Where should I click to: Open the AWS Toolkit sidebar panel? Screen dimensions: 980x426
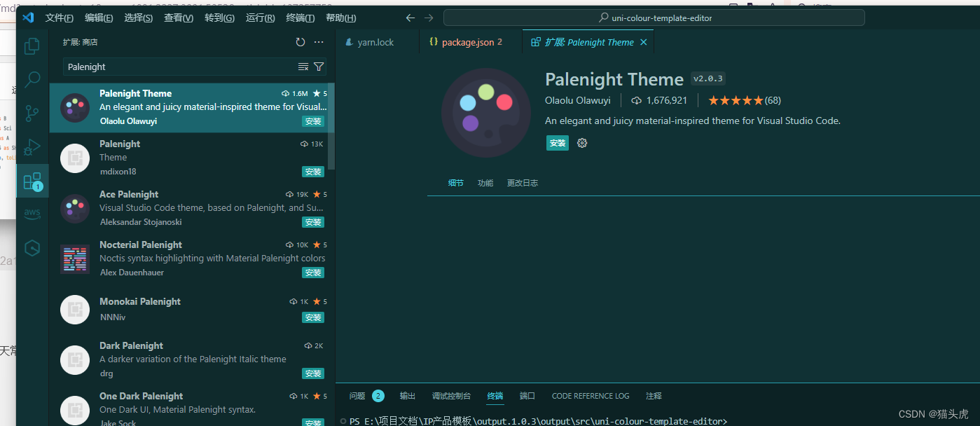point(32,214)
